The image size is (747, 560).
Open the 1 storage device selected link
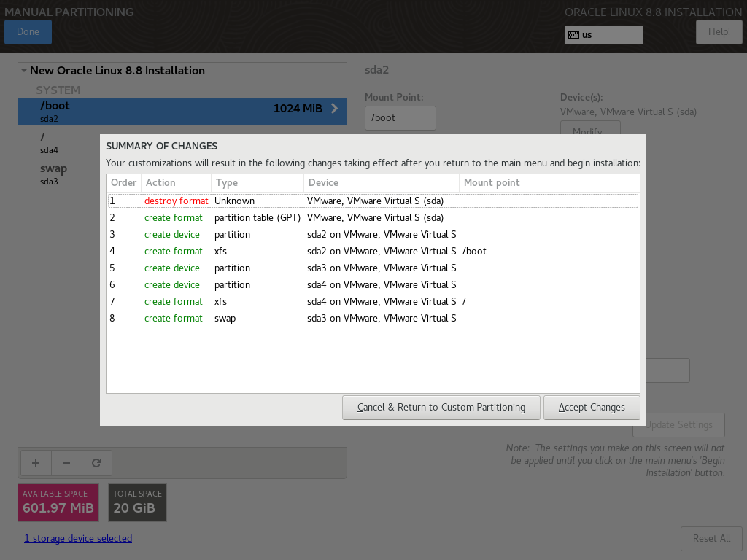point(78,539)
